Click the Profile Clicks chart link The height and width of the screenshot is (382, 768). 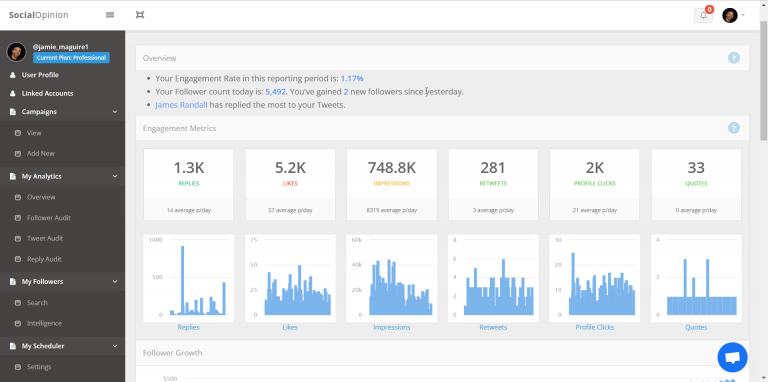click(x=595, y=327)
